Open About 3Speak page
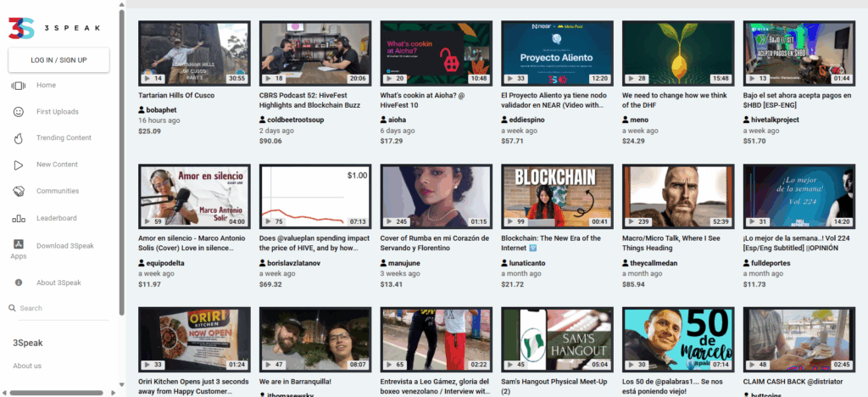 pyautogui.click(x=58, y=282)
